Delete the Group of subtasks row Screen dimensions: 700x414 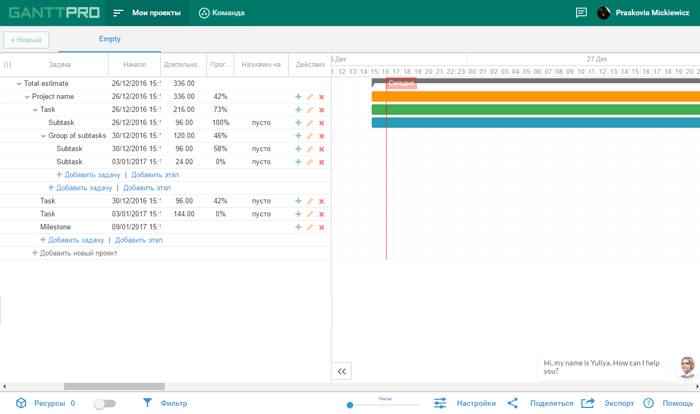(321, 136)
